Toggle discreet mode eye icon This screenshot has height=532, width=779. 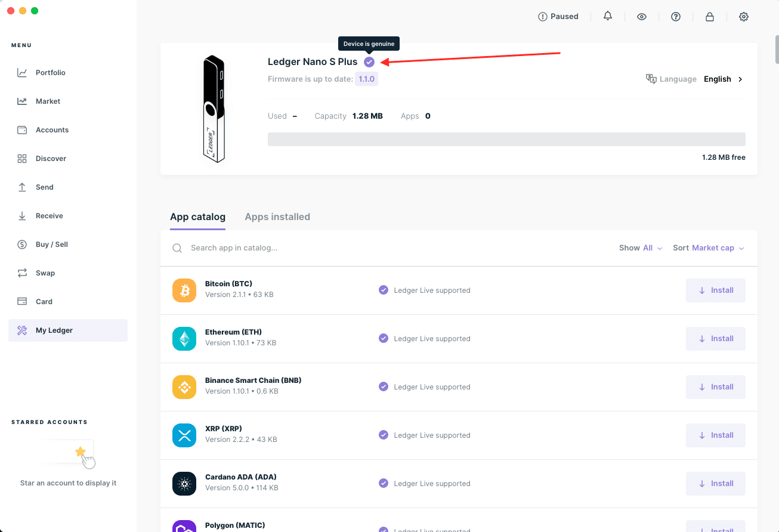pyautogui.click(x=642, y=17)
